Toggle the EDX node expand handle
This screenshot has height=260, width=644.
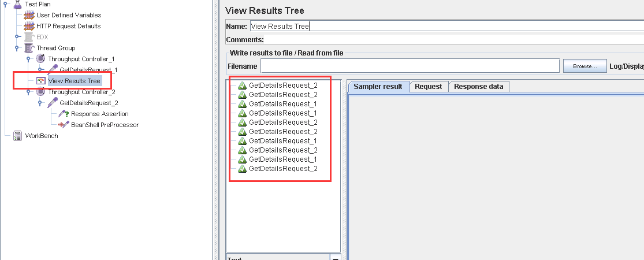click(17, 37)
